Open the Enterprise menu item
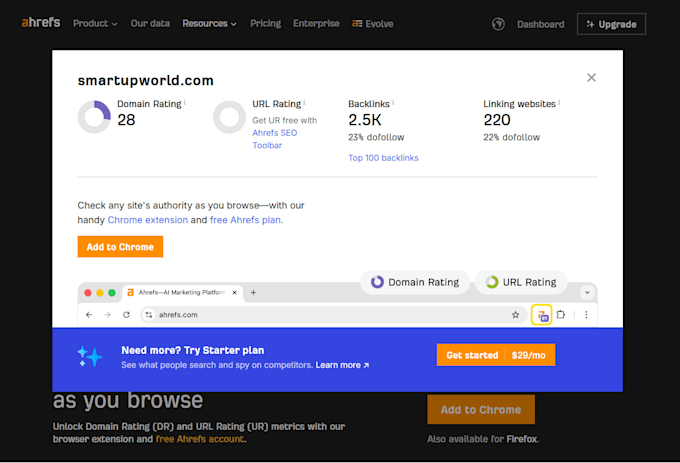The width and height of the screenshot is (680, 463). [316, 23]
